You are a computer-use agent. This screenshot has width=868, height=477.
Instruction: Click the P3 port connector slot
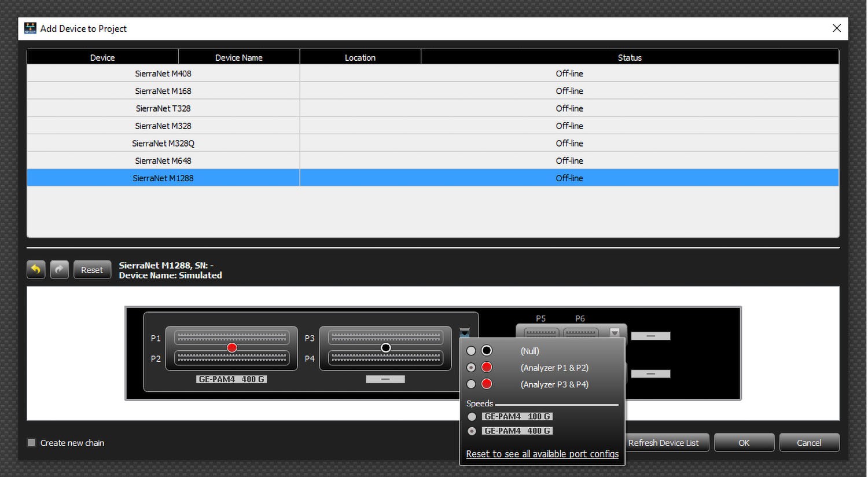[385, 337]
